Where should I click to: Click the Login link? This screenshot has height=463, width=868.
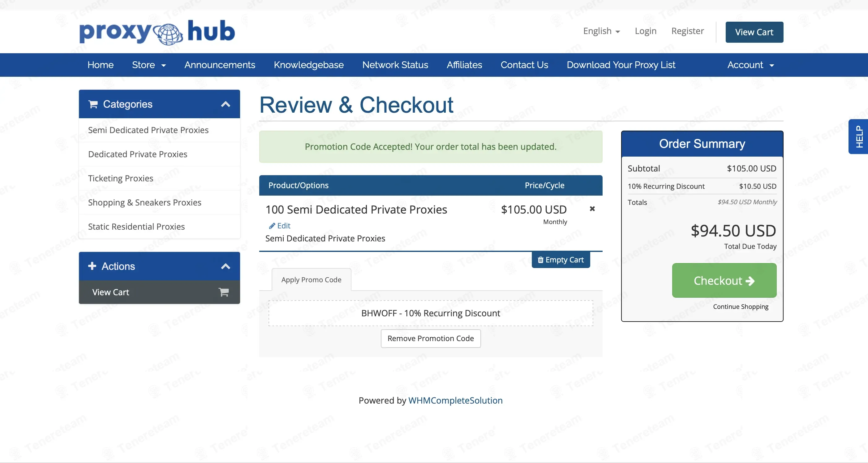pyautogui.click(x=645, y=31)
